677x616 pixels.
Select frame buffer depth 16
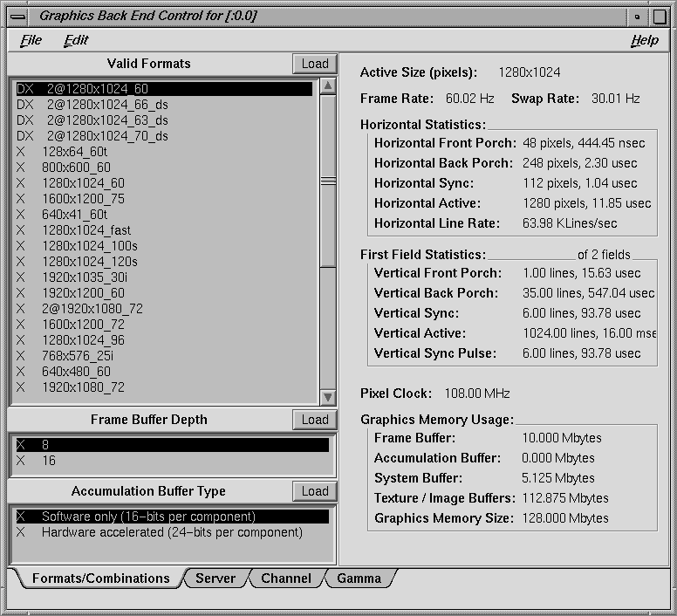(172, 461)
